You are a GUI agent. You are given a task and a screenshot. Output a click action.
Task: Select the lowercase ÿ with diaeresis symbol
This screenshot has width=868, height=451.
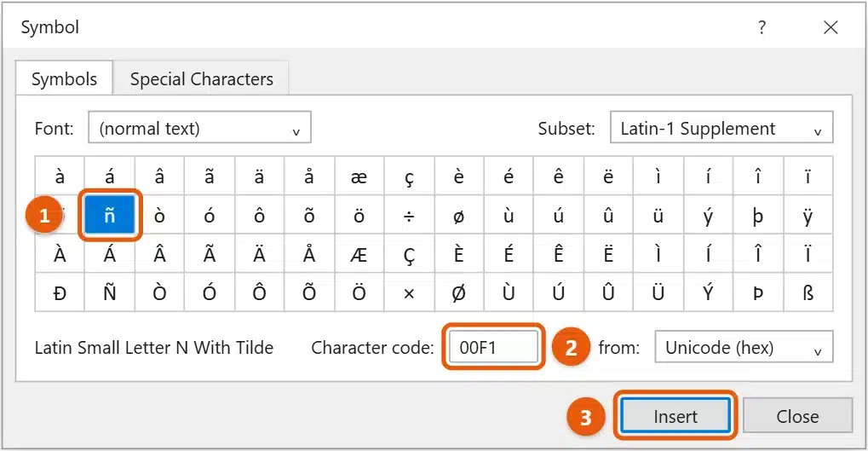click(x=808, y=215)
